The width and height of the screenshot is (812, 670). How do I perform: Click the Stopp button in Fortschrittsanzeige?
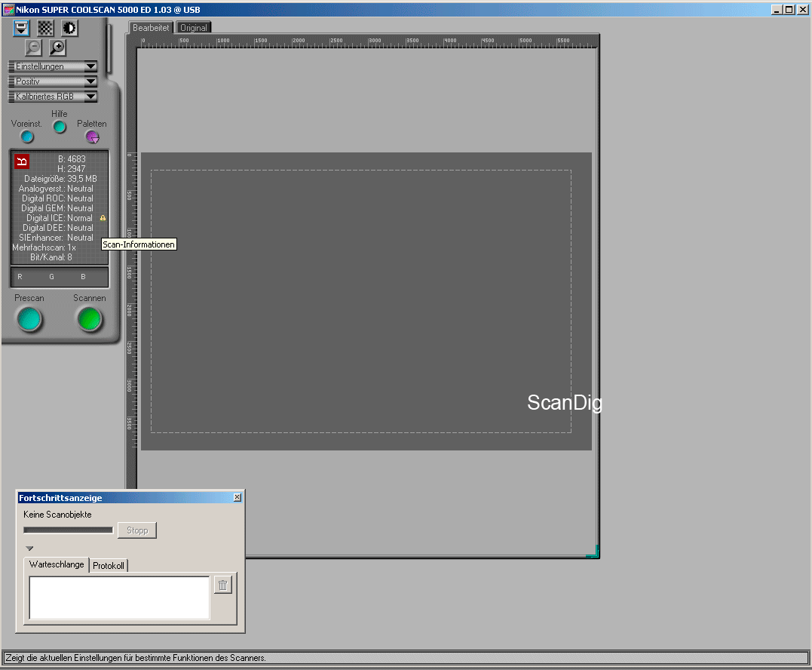(137, 530)
